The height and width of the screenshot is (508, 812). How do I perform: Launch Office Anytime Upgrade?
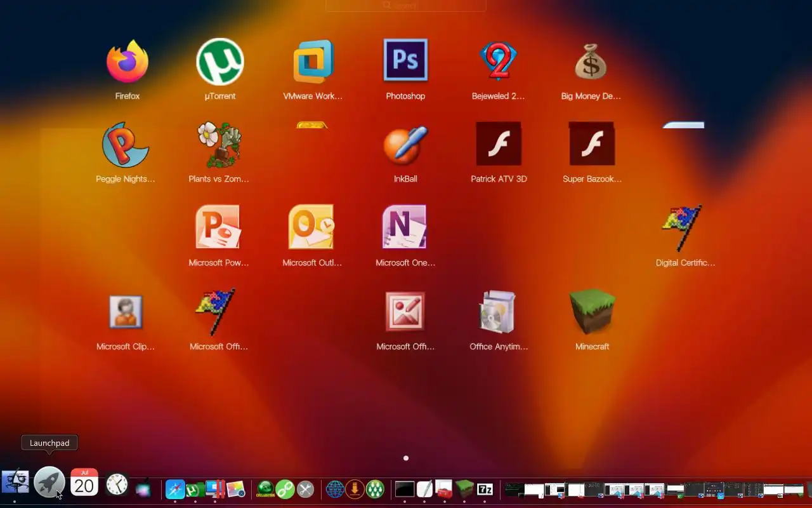pos(498,312)
